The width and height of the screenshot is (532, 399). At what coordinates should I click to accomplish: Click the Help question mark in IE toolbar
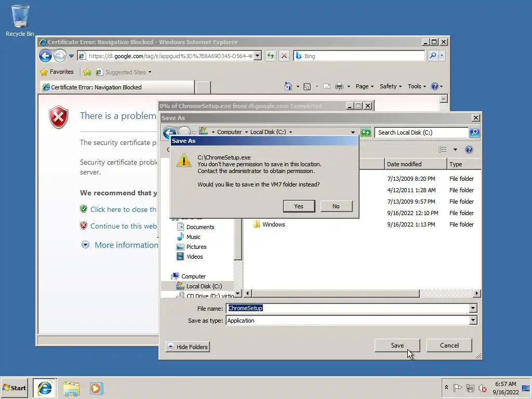(435, 86)
